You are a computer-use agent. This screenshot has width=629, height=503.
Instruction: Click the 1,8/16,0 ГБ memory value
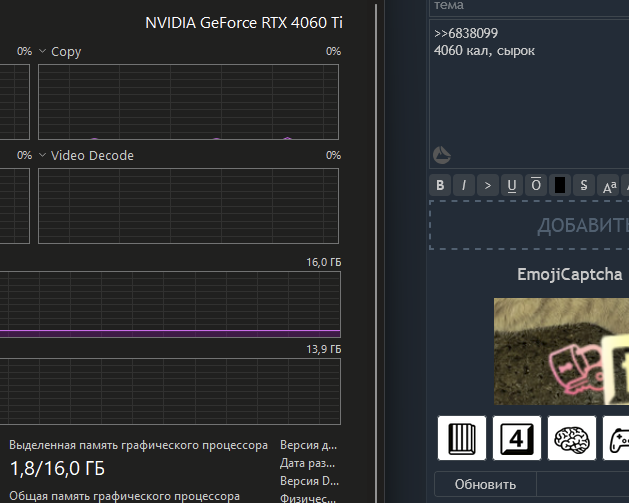point(57,469)
